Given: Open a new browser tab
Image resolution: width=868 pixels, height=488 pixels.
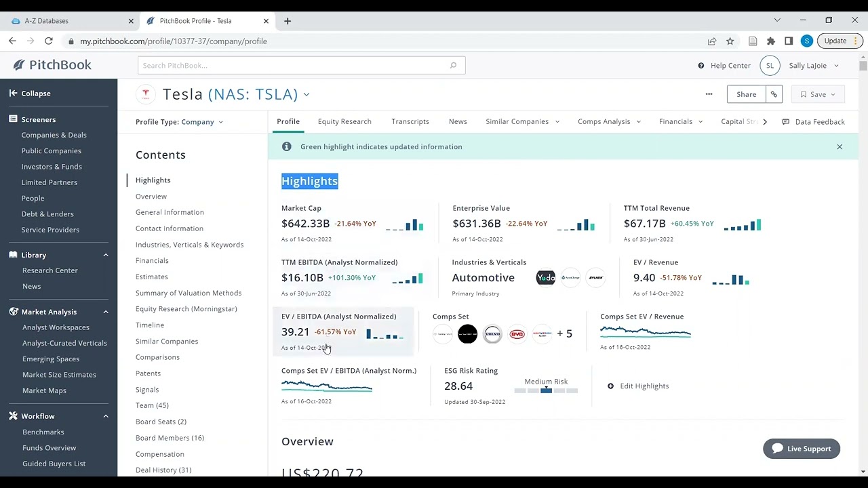Looking at the screenshot, I should tap(288, 21).
